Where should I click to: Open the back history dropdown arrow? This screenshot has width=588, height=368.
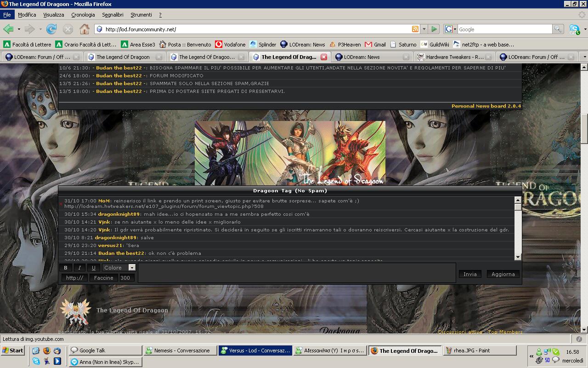pyautogui.click(x=19, y=29)
